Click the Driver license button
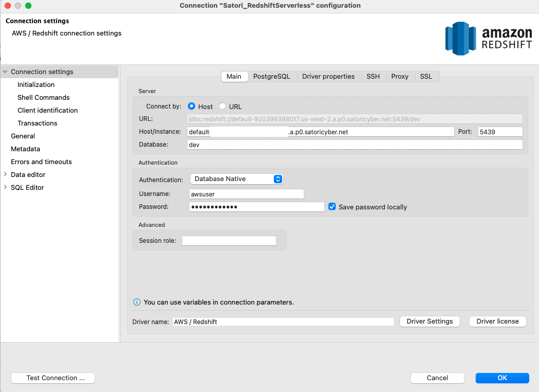This screenshot has height=392, width=539. point(497,321)
